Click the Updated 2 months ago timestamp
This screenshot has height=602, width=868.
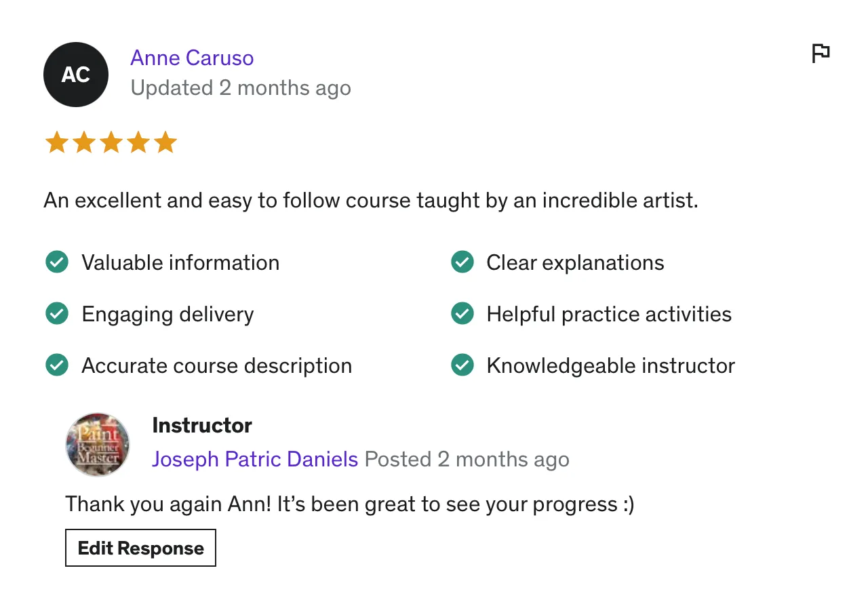tap(241, 88)
